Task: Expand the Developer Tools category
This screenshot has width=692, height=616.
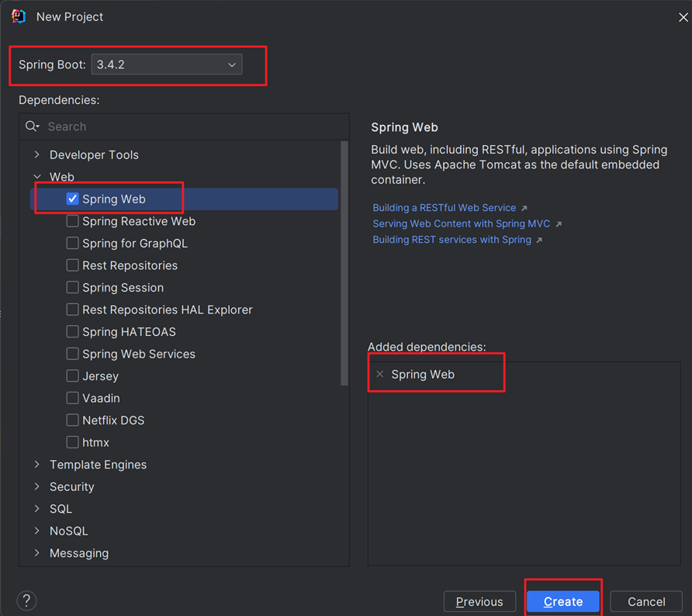Action: click(x=37, y=154)
